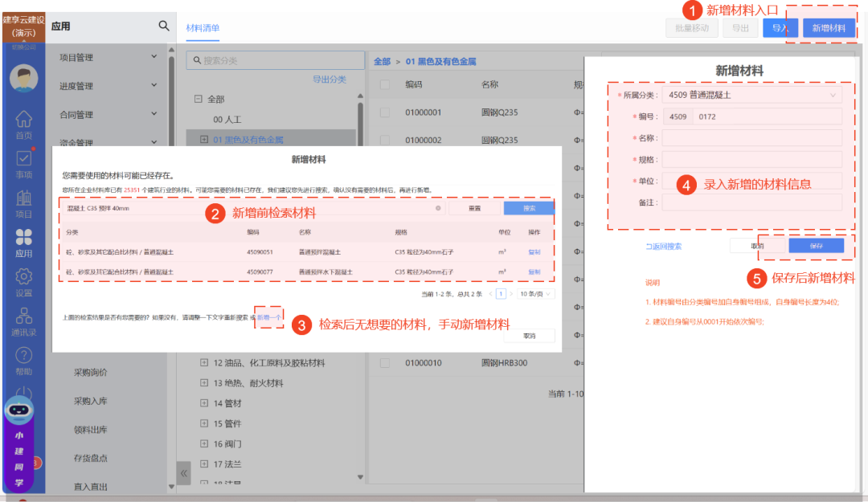Open the 事项 tasks icon
Screen dimensions: 868x502
[23, 161]
